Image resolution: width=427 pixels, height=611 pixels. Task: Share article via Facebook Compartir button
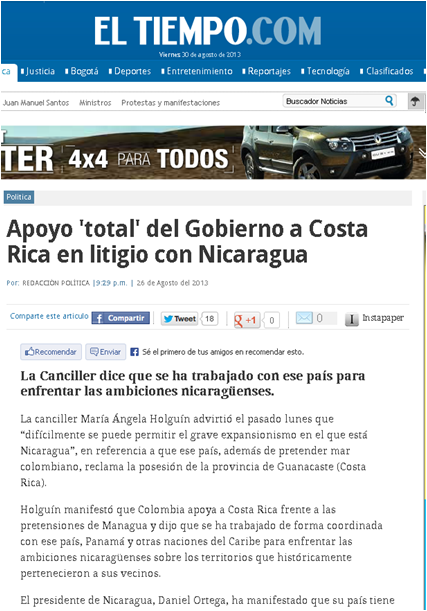coord(121,318)
